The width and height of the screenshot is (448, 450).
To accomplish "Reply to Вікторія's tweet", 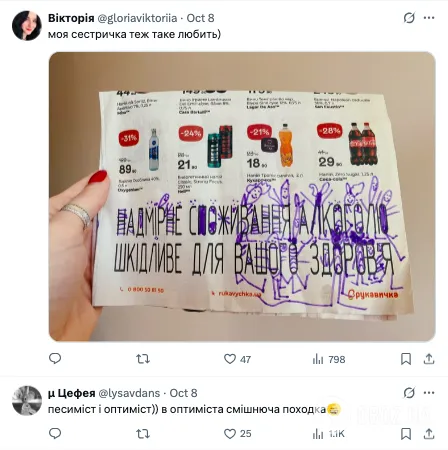I will click(x=55, y=359).
